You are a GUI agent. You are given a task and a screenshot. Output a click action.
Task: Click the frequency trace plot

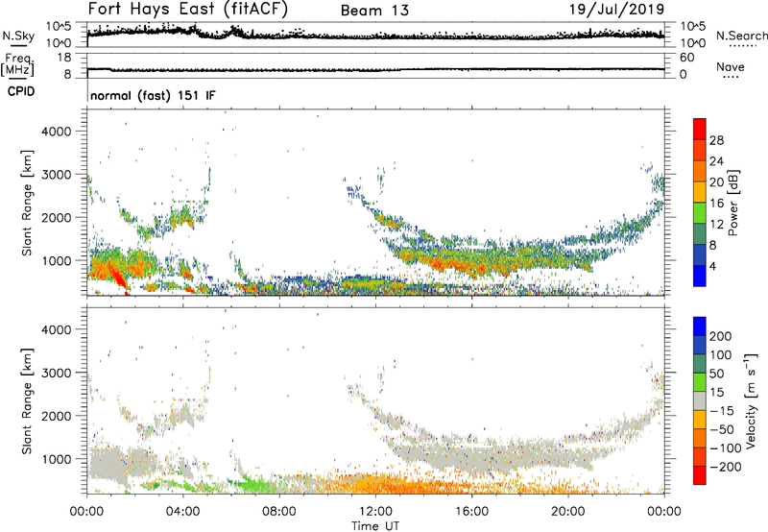click(x=375, y=65)
